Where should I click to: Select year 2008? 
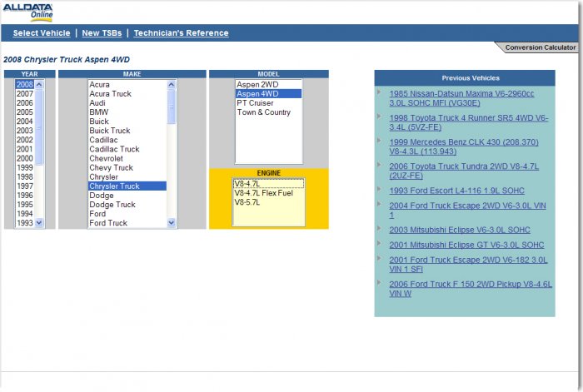click(x=24, y=84)
